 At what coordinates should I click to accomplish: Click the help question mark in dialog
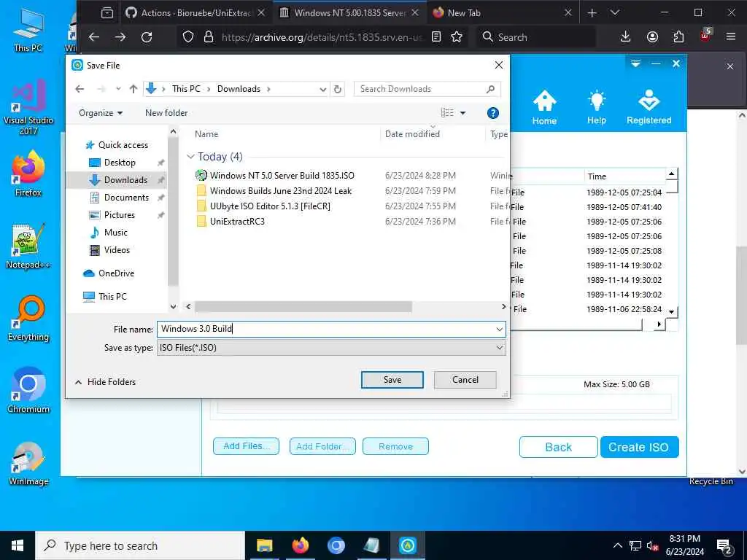tap(493, 113)
